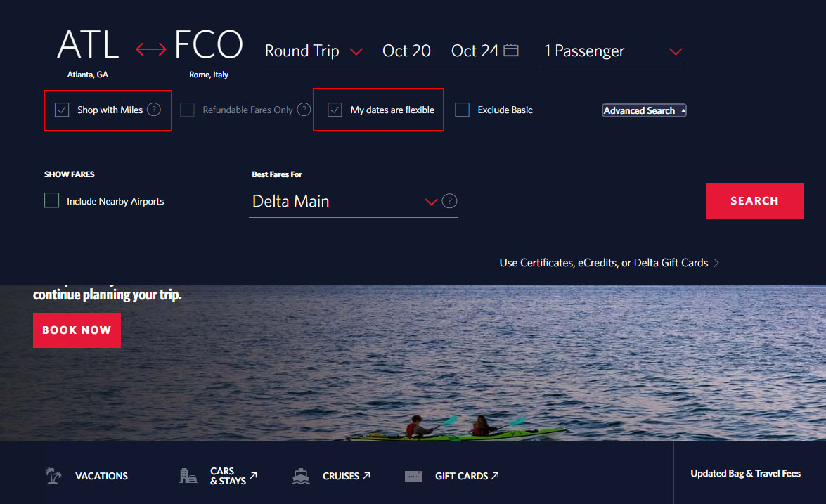
Task: Open Gift Cards via card icon
Action: click(413, 476)
